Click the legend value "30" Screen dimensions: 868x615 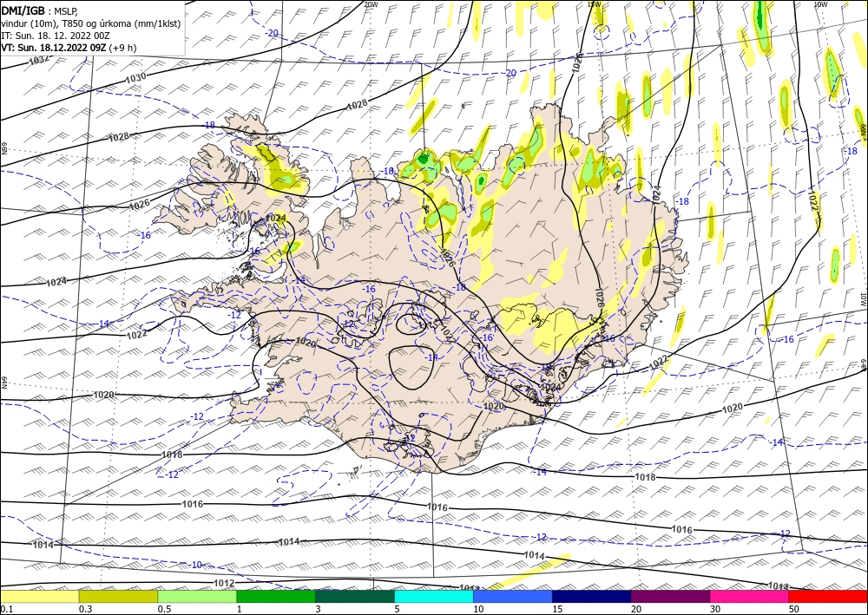point(715,609)
